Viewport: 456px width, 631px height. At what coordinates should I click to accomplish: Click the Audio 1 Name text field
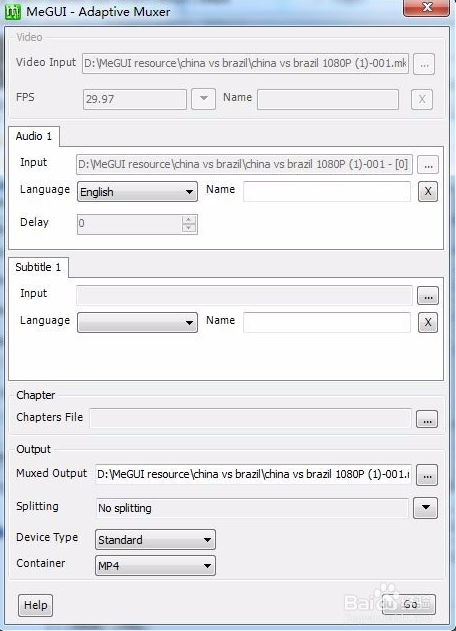coord(327,192)
